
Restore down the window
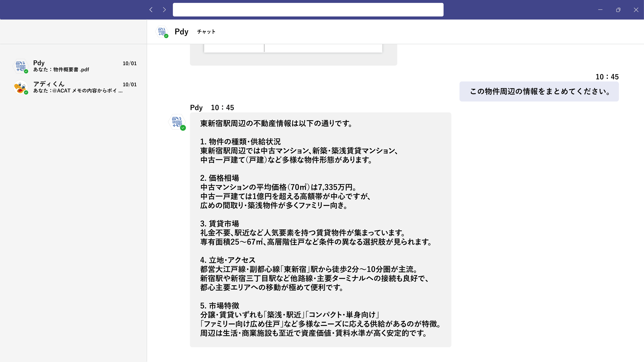618,10
